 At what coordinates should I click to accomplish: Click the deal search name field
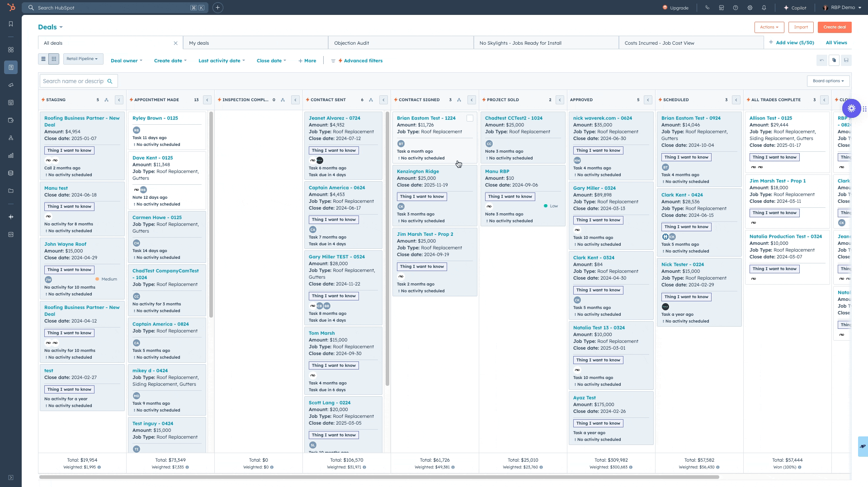point(74,81)
